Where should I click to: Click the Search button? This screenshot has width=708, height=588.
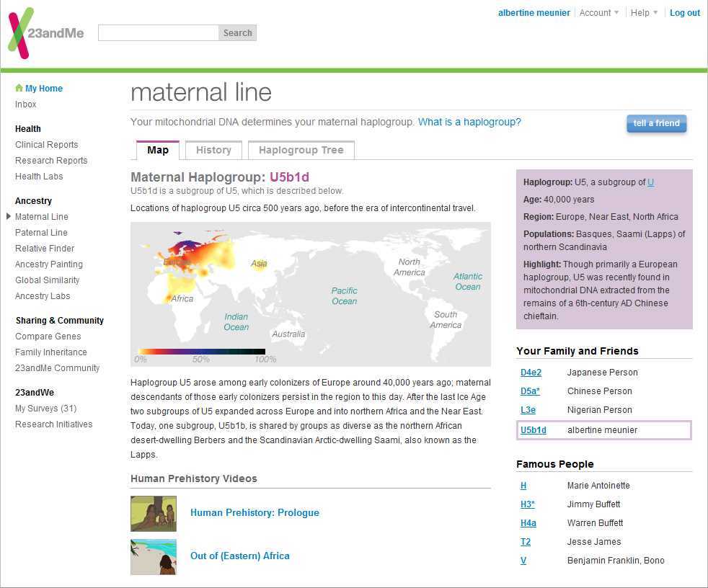[237, 33]
